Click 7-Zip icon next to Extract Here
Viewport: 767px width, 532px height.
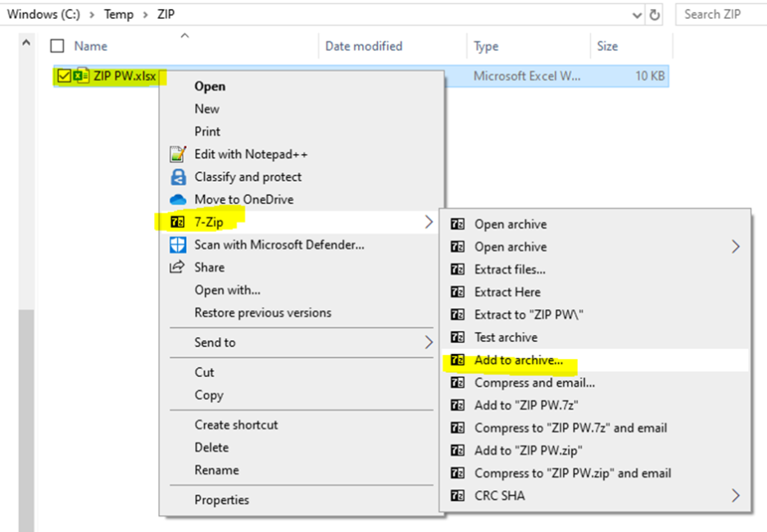[457, 292]
